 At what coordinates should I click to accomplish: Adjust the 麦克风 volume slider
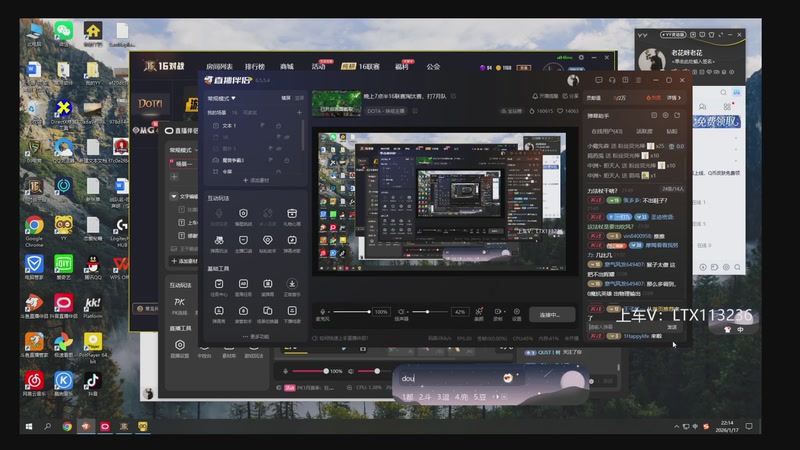point(351,312)
